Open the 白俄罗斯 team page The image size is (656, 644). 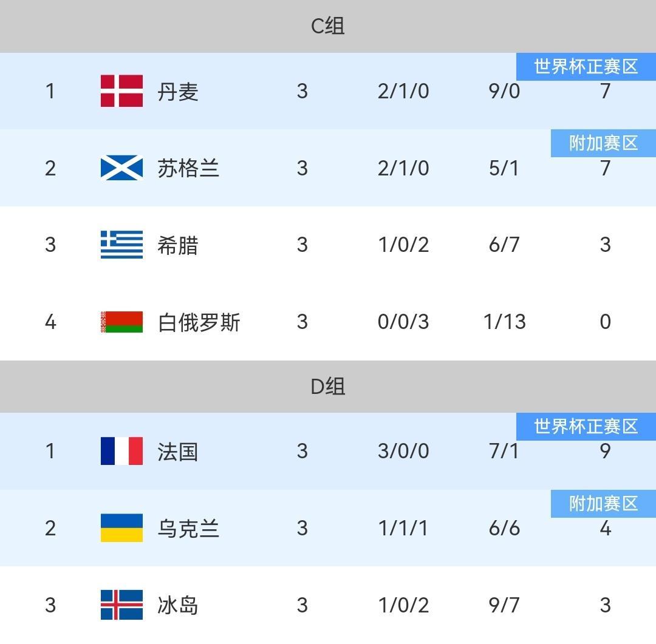[x=199, y=322]
